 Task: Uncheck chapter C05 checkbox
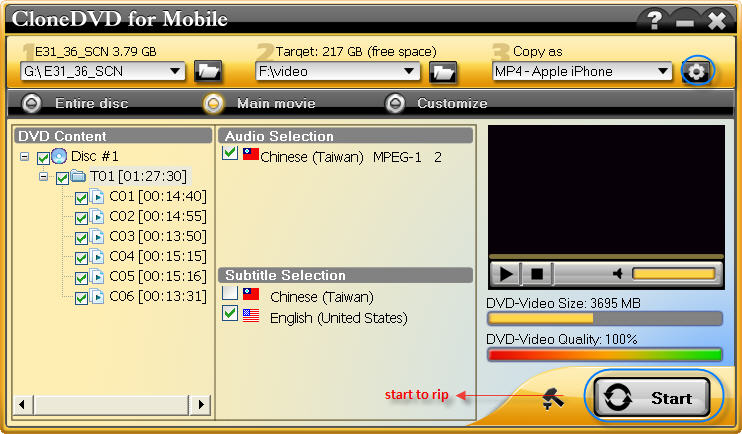(x=81, y=278)
